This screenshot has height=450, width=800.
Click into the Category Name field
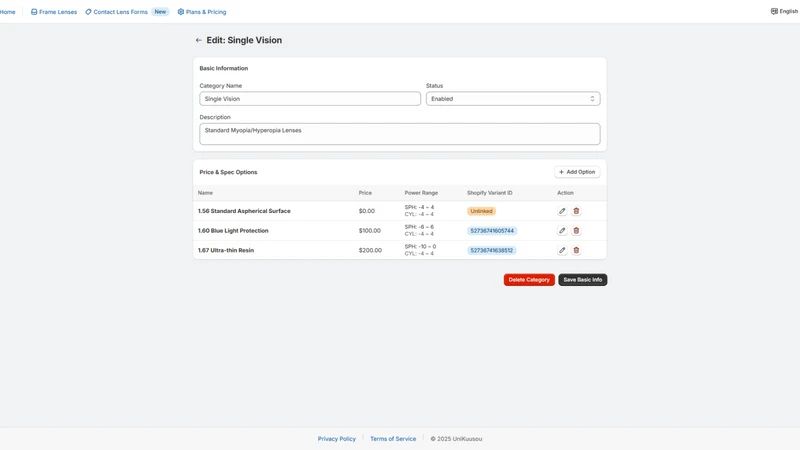310,98
